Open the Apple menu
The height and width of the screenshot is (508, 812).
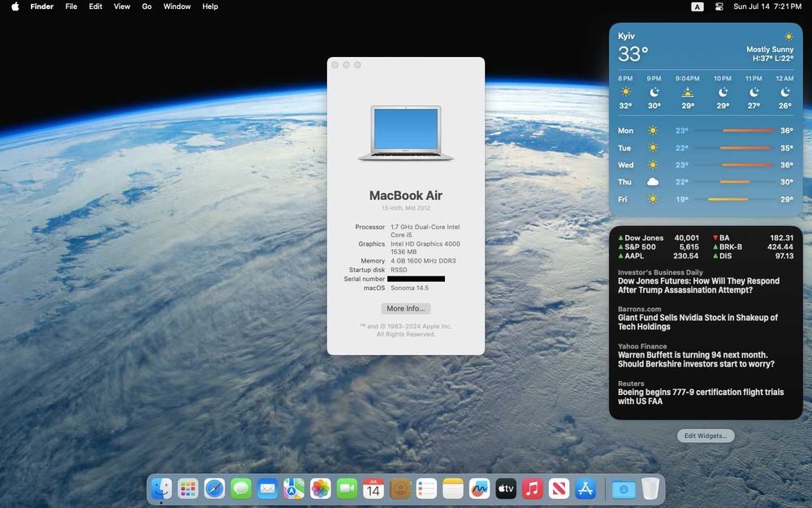pos(15,7)
